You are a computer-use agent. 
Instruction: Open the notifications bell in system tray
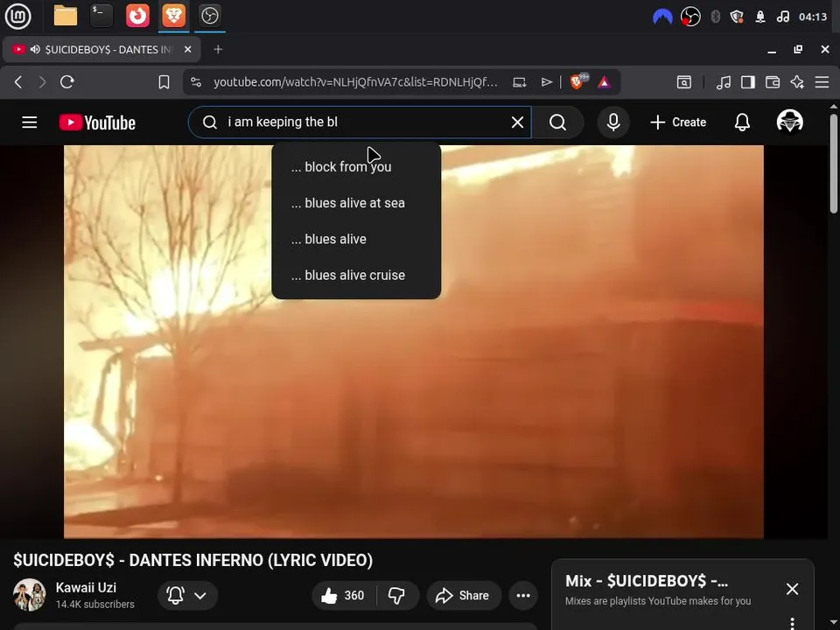tap(760, 17)
